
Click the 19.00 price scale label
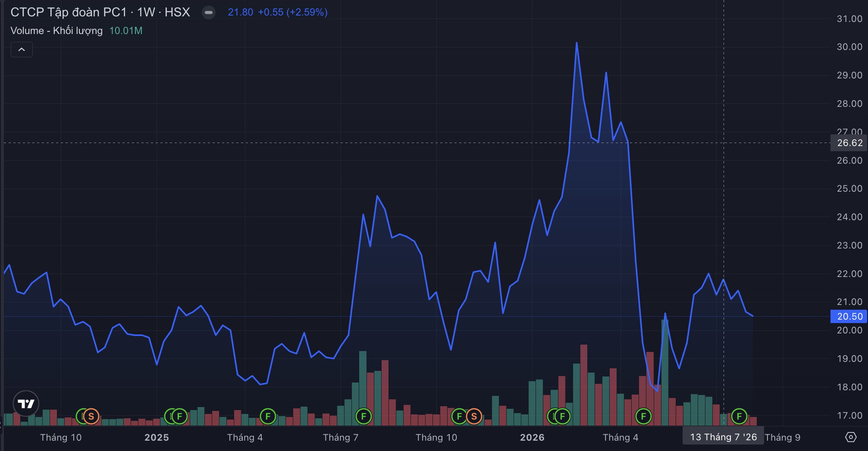pos(849,359)
